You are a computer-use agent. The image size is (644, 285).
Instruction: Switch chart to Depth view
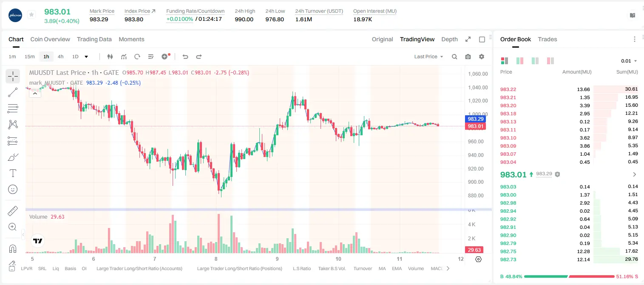tap(449, 39)
